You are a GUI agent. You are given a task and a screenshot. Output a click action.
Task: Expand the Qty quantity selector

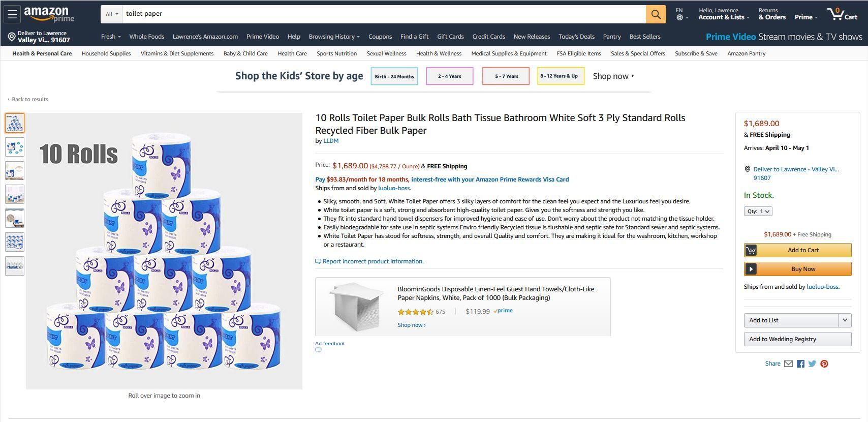[758, 211]
